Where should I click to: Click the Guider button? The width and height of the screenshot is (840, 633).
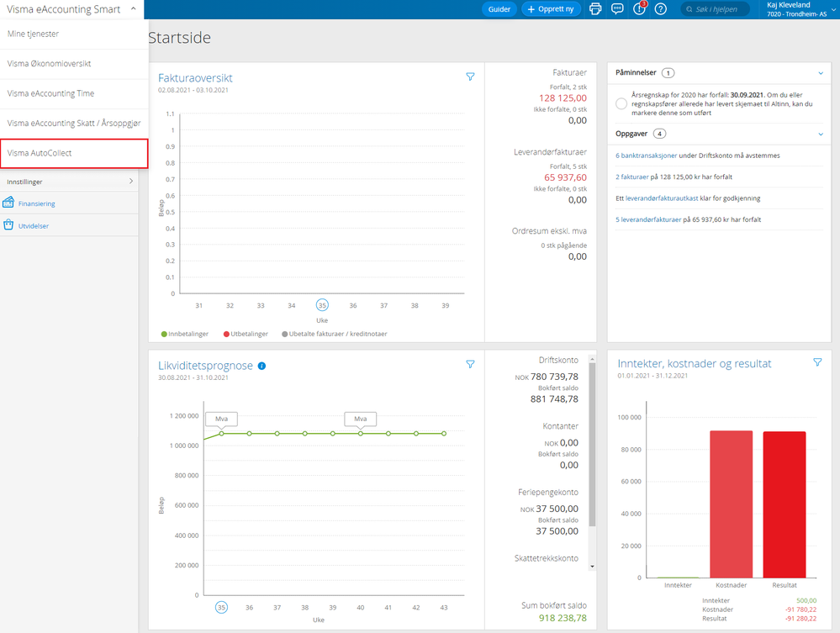tap(499, 9)
